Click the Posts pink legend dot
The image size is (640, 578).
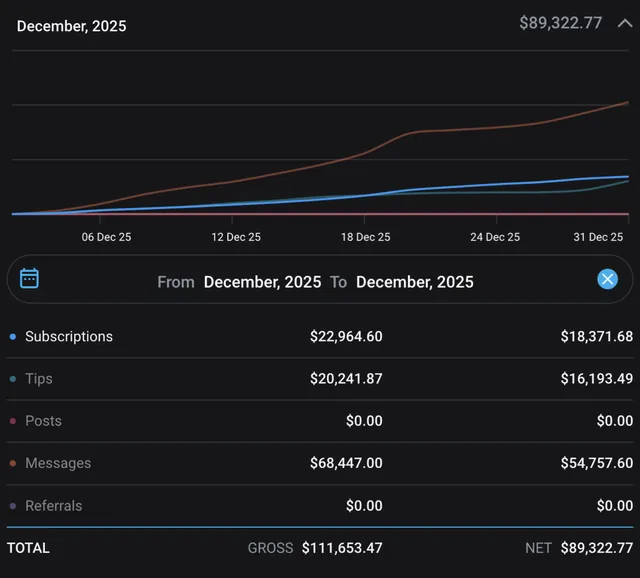13,421
